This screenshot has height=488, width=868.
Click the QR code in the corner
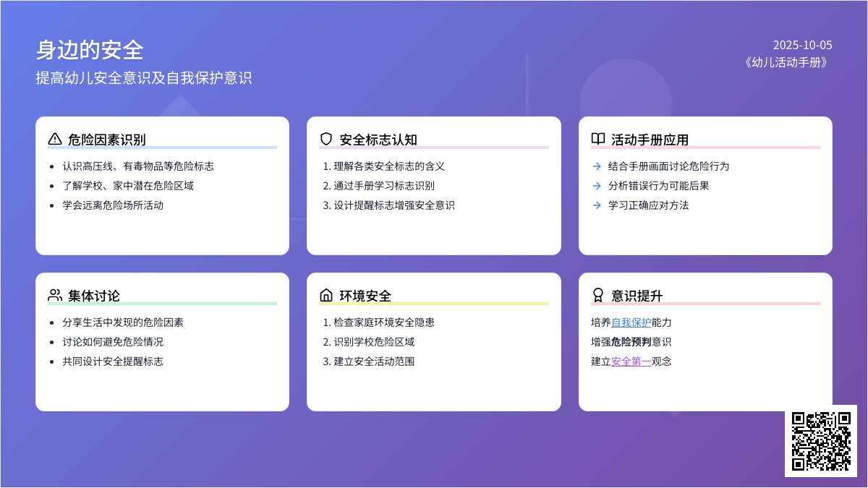[821, 441]
